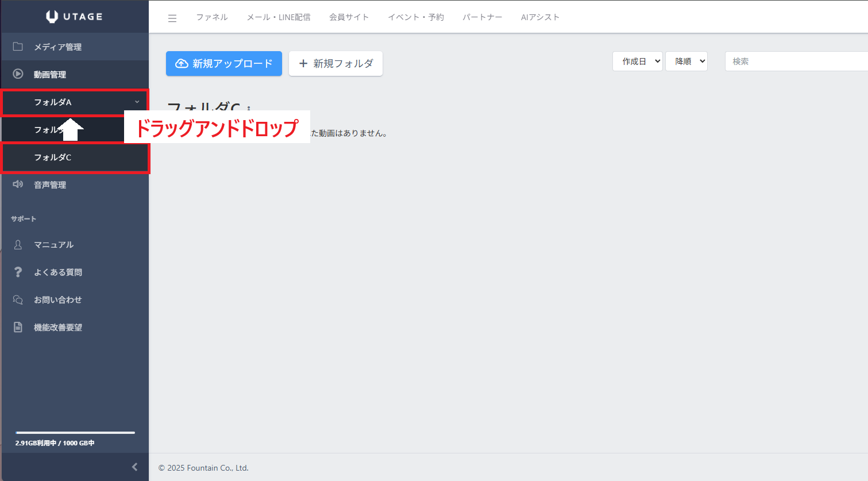Click the 音声管理 speaker icon
The width and height of the screenshot is (868, 481).
[x=18, y=184]
